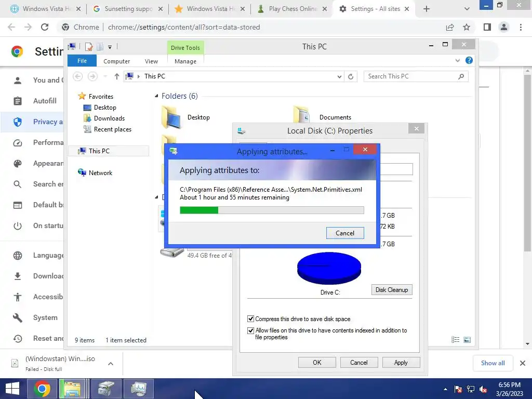Click the attributes progress bar

click(x=272, y=210)
